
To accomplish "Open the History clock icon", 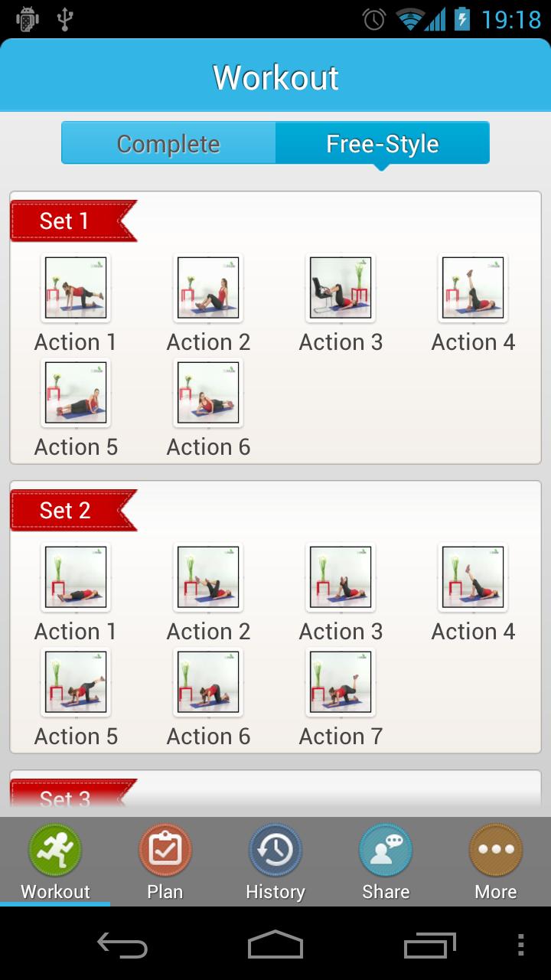I will pyautogui.click(x=275, y=850).
